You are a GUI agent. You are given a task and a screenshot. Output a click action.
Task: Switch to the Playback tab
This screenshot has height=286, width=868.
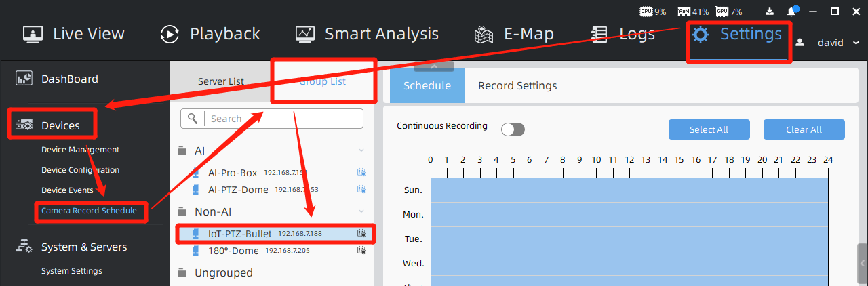pos(210,34)
